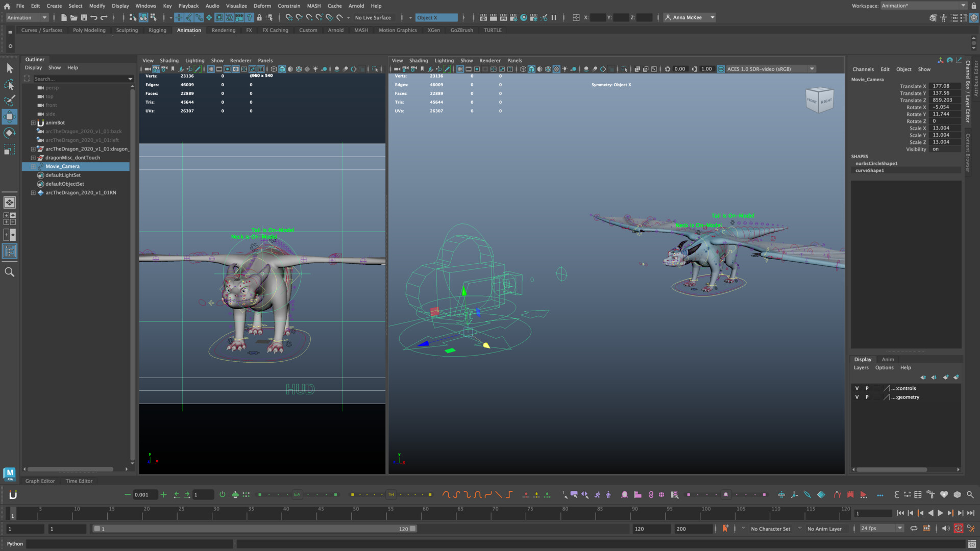Image resolution: width=980 pixels, height=551 pixels.
Task: Click the Anna McKee account button
Action: coord(689,17)
